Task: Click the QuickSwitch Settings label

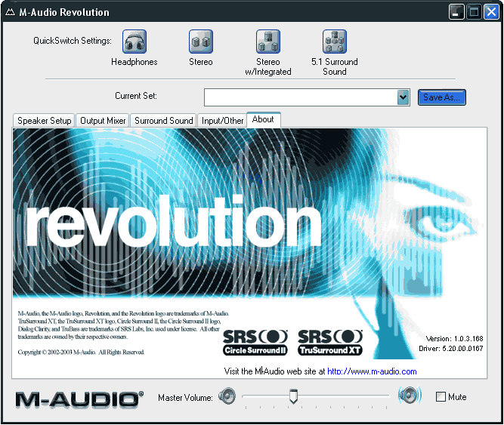Action: click(x=73, y=41)
